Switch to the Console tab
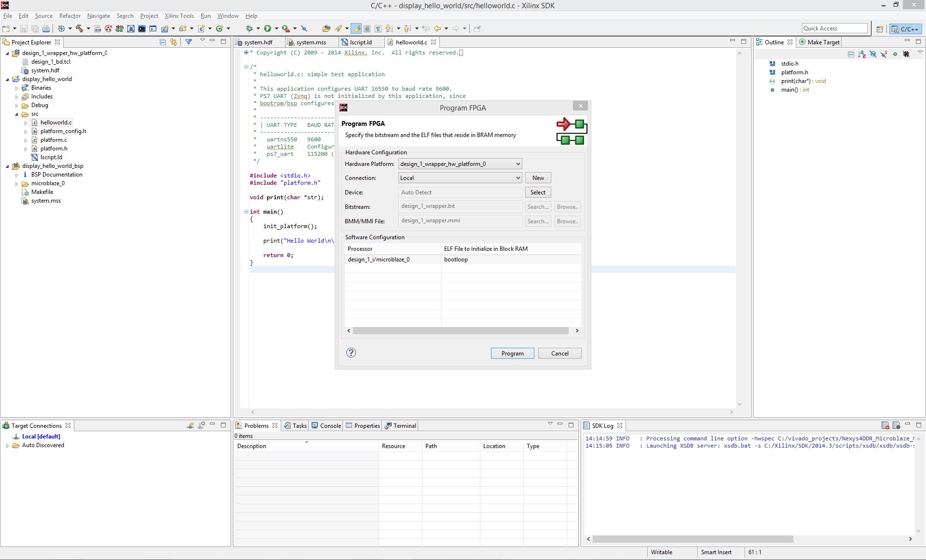This screenshot has width=926, height=560. 326,425
